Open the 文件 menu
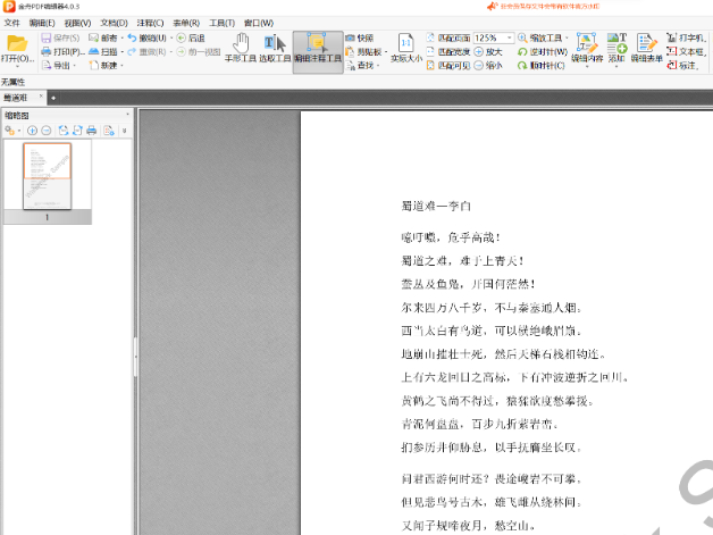The image size is (713, 535). click(x=12, y=23)
